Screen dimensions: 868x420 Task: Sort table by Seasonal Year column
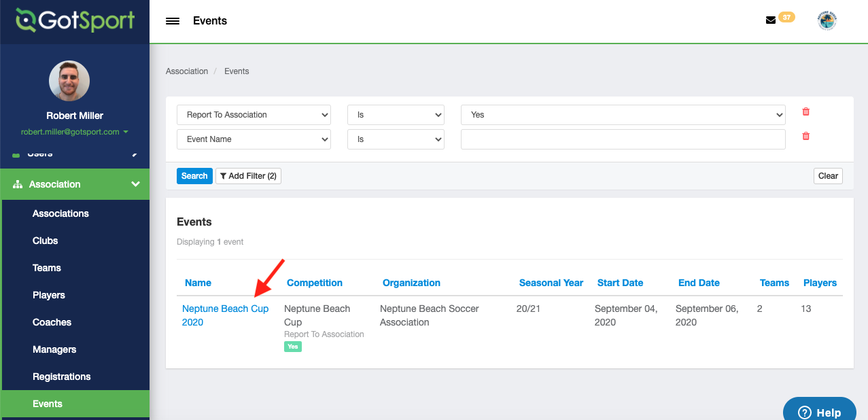click(x=551, y=283)
